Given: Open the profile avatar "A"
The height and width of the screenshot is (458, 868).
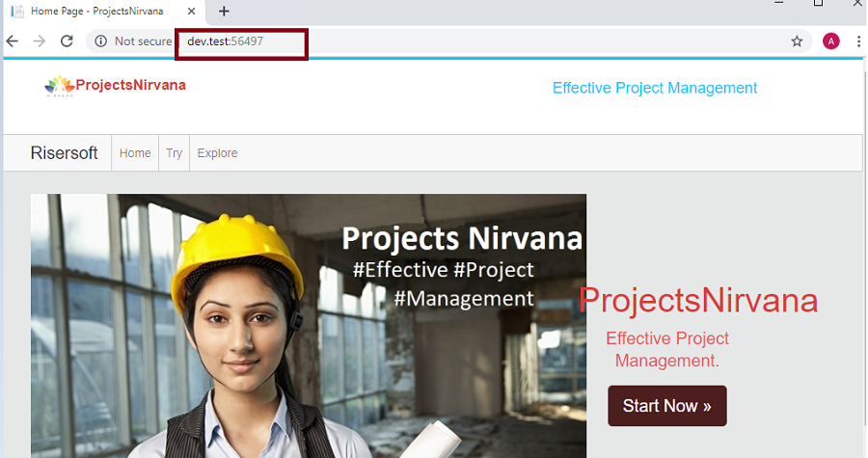Looking at the screenshot, I should pyautogui.click(x=831, y=40).
